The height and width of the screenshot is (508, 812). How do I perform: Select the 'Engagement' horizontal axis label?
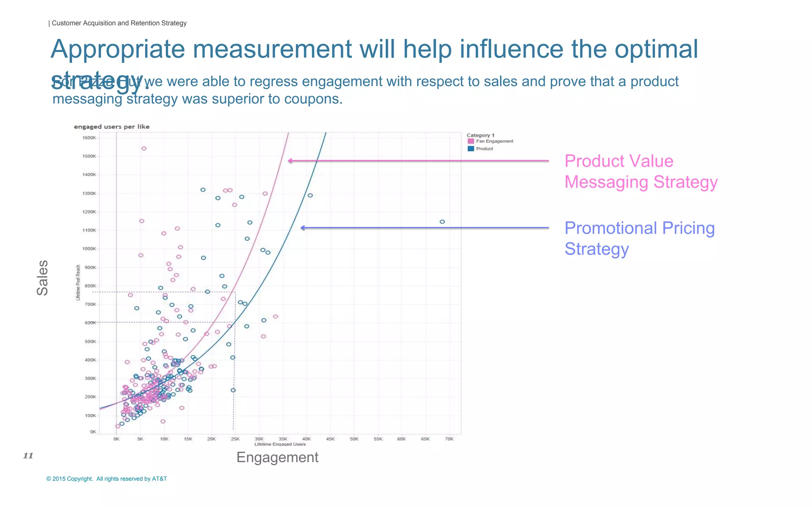pos(277,457)
